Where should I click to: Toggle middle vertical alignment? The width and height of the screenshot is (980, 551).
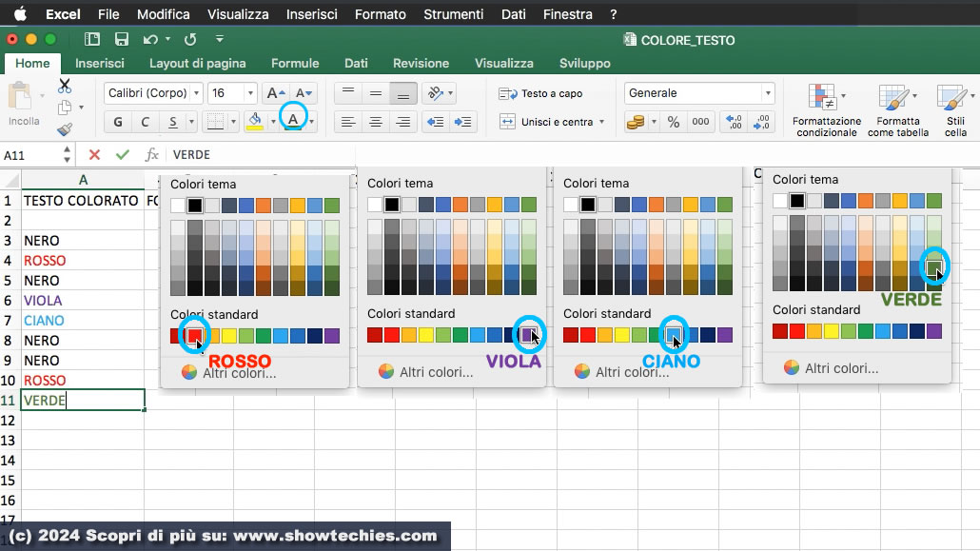click(376, 93)
